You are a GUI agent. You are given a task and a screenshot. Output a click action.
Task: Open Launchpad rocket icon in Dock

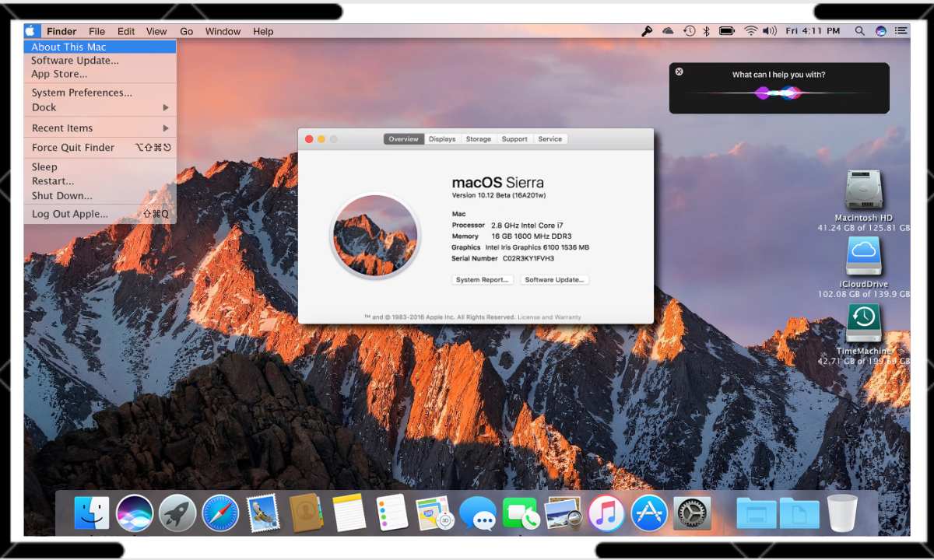[177, 513]
